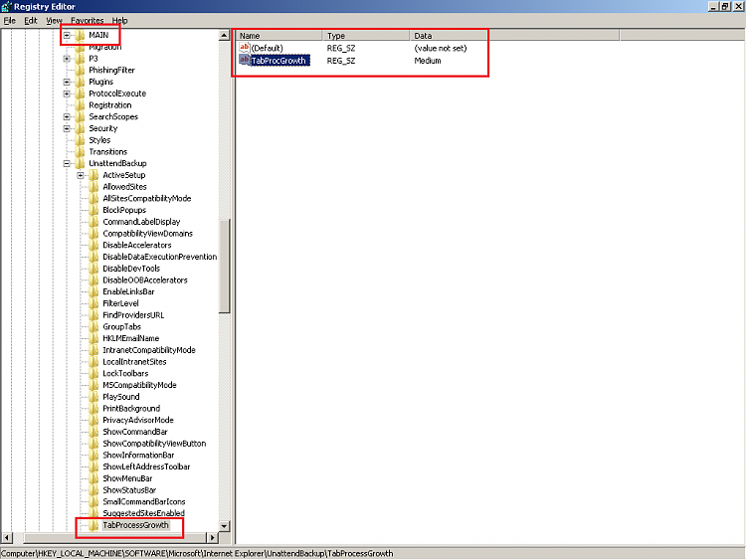Click the PhishingFilter folder icon
The image size is (746, 560).
tap(80, 71)
